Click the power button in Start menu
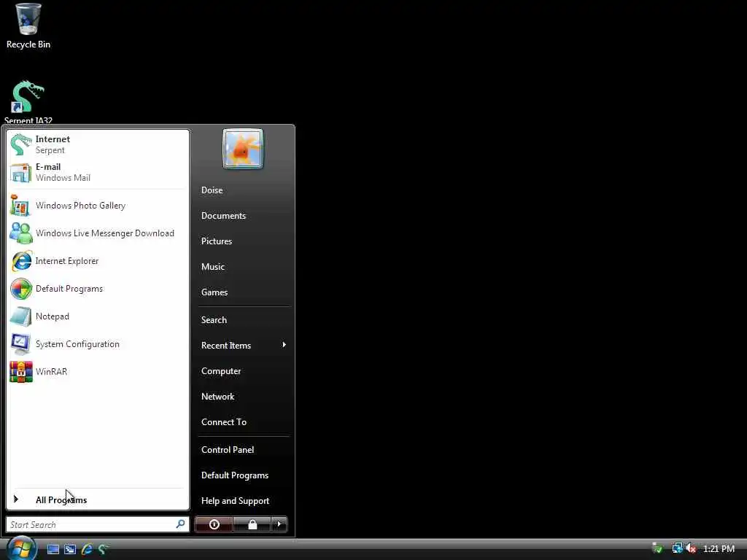 coord(214,524)
